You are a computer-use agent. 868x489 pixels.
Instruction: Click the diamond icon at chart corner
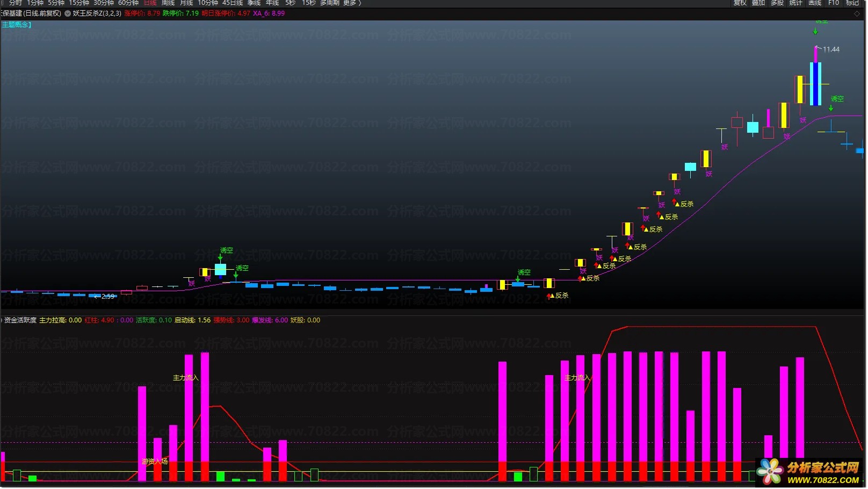coord(857,14)
